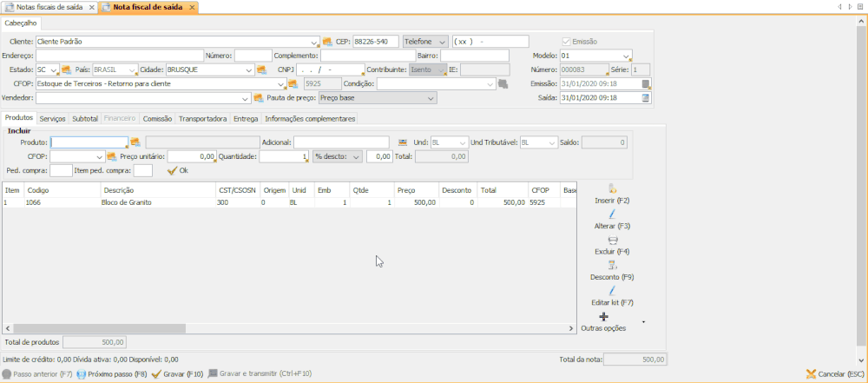This screenshot has width=868, height=383.
Task: Switch to the Transportadora tab
Action: click(x=202, y=118)
